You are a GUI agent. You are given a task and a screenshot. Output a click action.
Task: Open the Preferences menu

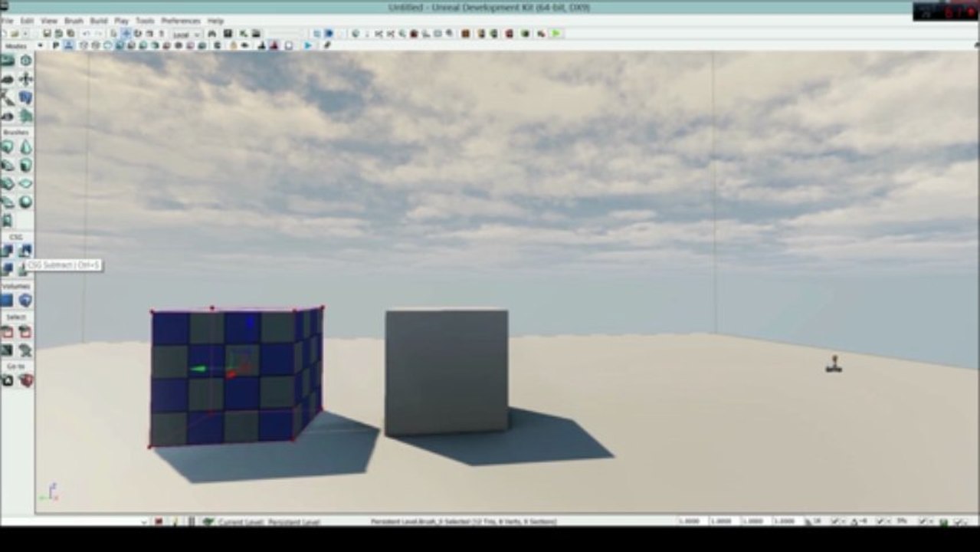click(x=181, y=21)
